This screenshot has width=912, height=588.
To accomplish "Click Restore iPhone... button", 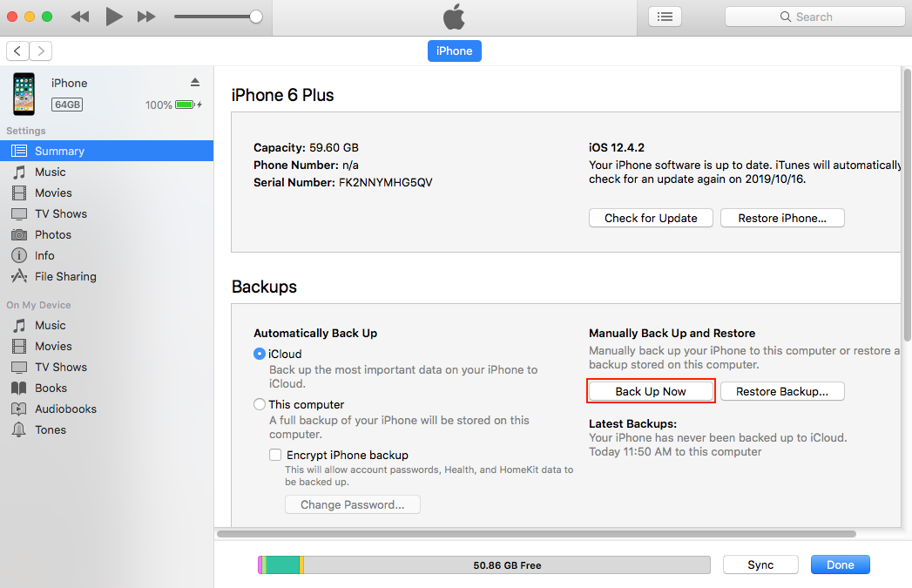I will (782, 218).
